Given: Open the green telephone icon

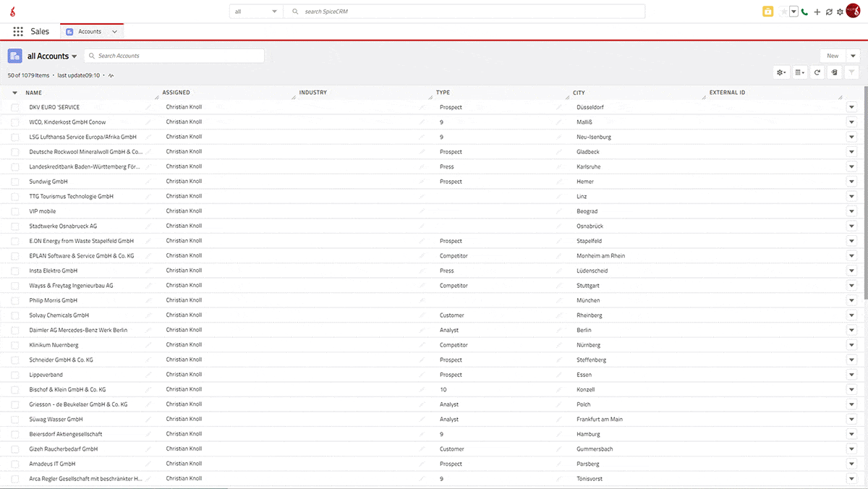Looking at the screenshot, I should tap(805, 12).
